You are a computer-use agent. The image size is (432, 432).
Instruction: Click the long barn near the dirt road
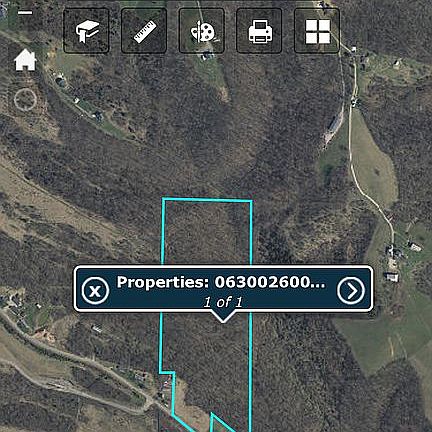pyautogui.click(x=334, y=124)
